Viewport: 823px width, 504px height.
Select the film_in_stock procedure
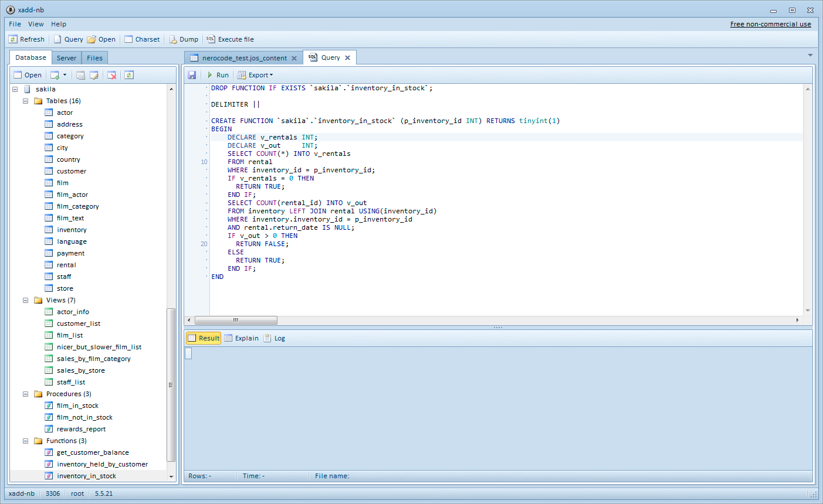[77, 406]
